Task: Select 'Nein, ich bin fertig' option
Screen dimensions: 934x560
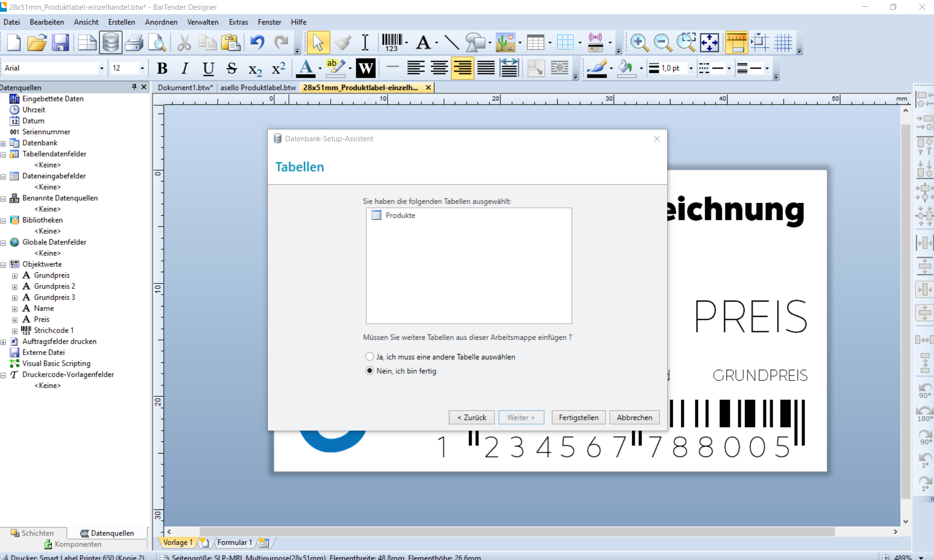Action: tap(370, 371)
